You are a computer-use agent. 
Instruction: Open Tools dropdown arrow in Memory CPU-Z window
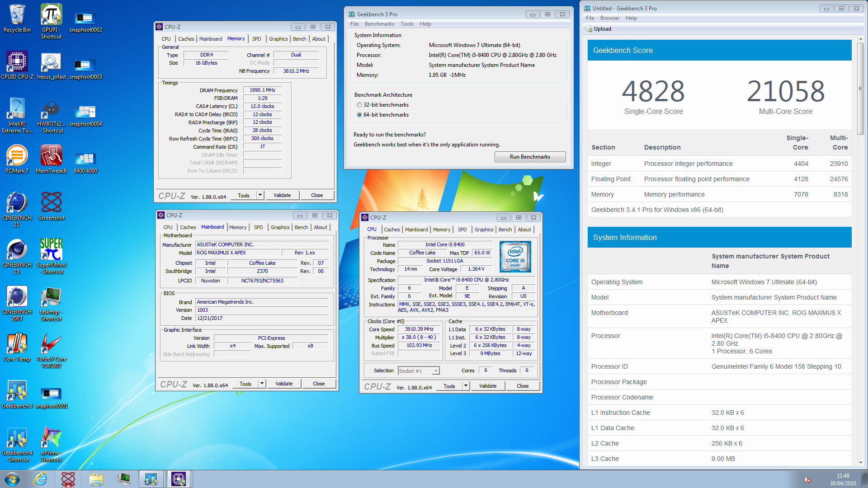[x=260, y=195]
